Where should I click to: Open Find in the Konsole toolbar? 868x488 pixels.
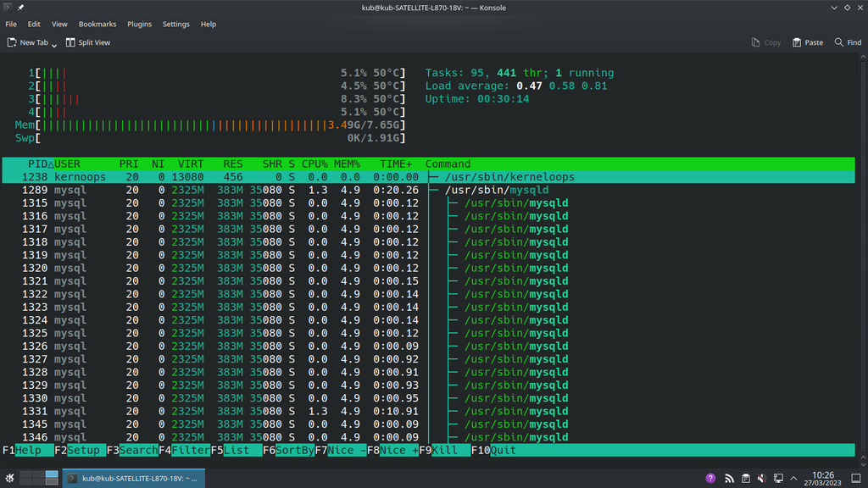pos(847,42)
